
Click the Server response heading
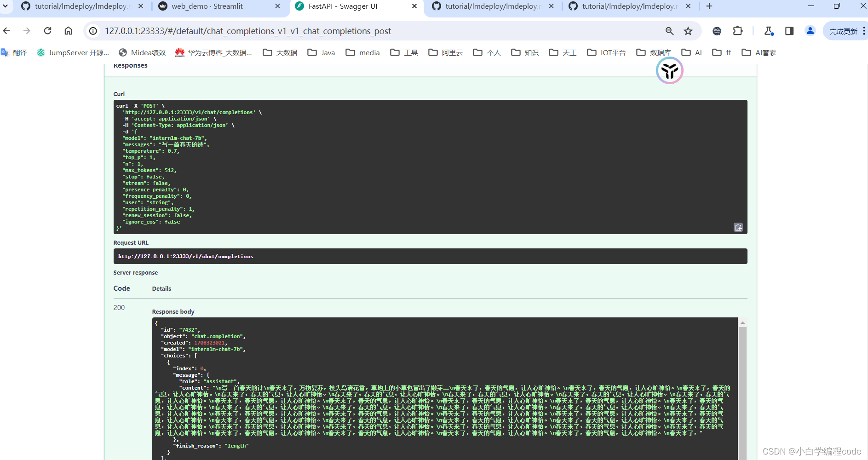[x=136, y=272]
